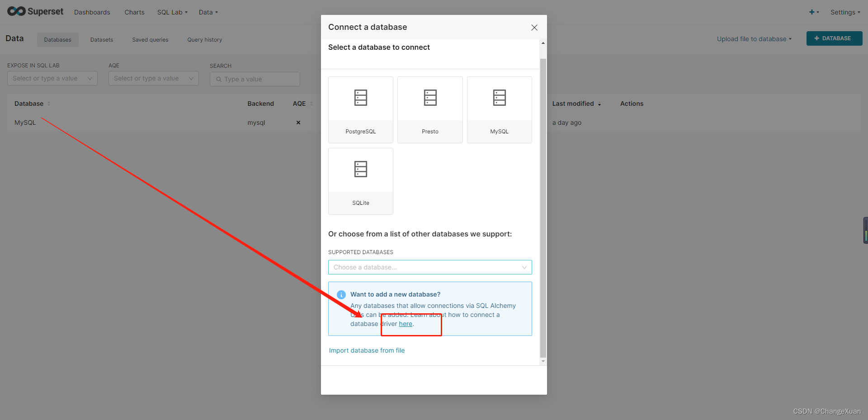Screen dimensions: 868x420
Task: Click Import database from file link
Action: click(367, 350)
